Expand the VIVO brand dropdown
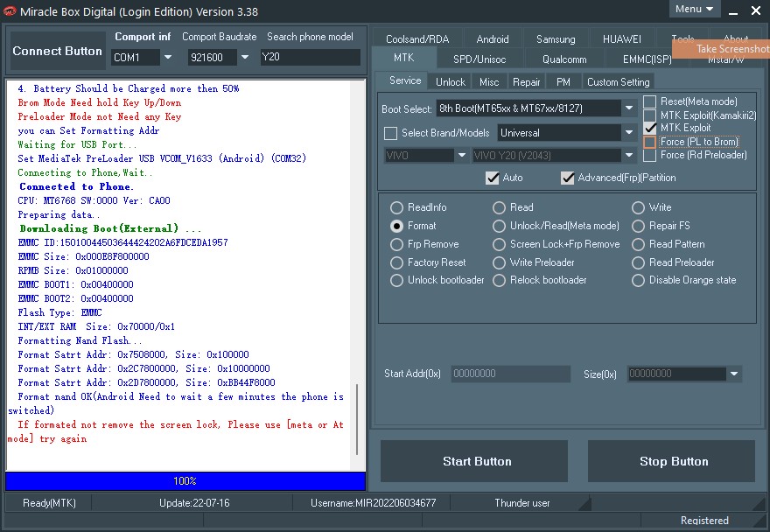This screenshot has width=770, height=532. click(462, 155)
